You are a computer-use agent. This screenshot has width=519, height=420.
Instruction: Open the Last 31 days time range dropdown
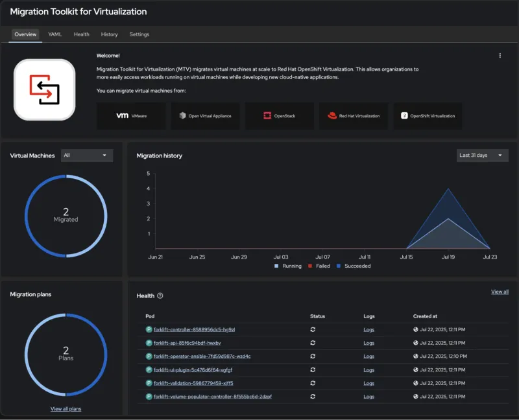tap(482, 156)
